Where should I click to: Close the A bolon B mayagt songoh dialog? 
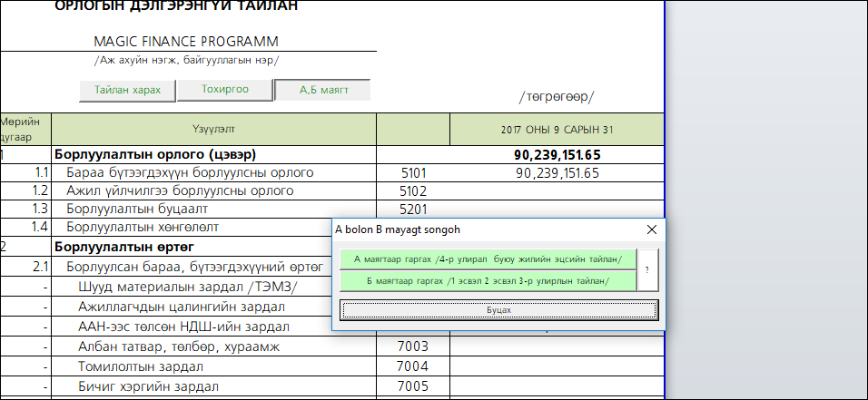(651, 230)
